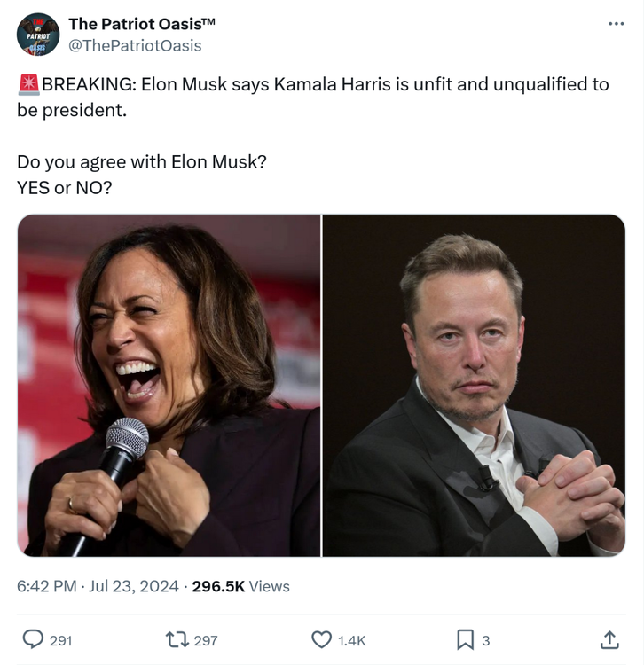Click the 6:42 PM timestamp
The height and width of the screenshot is (665, 644).
(46, 586)
